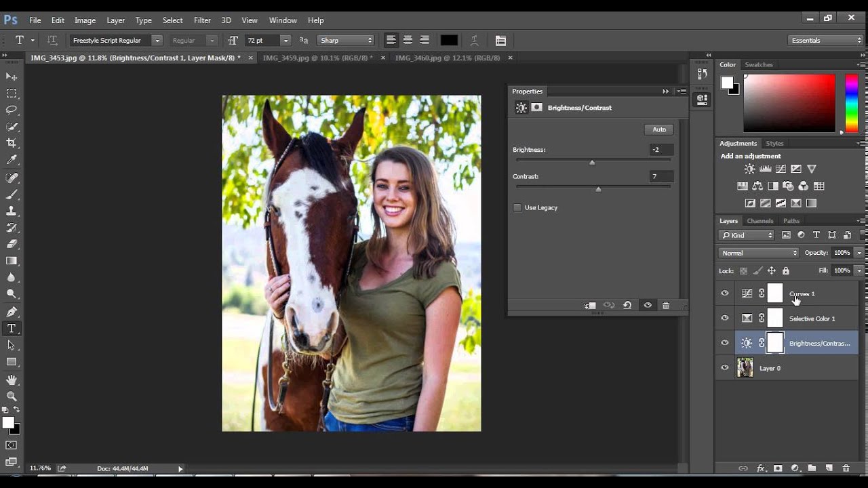Adjust the Brightness slider handle
This screenshot has width=868, height=488.
[592, 162]
